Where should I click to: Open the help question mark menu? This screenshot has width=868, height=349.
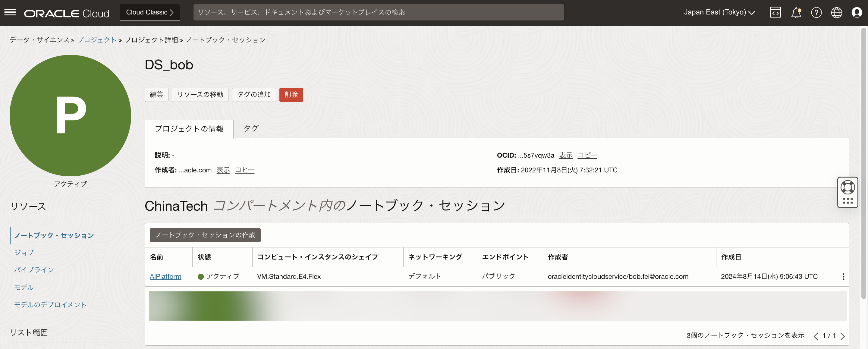[816, 12]
